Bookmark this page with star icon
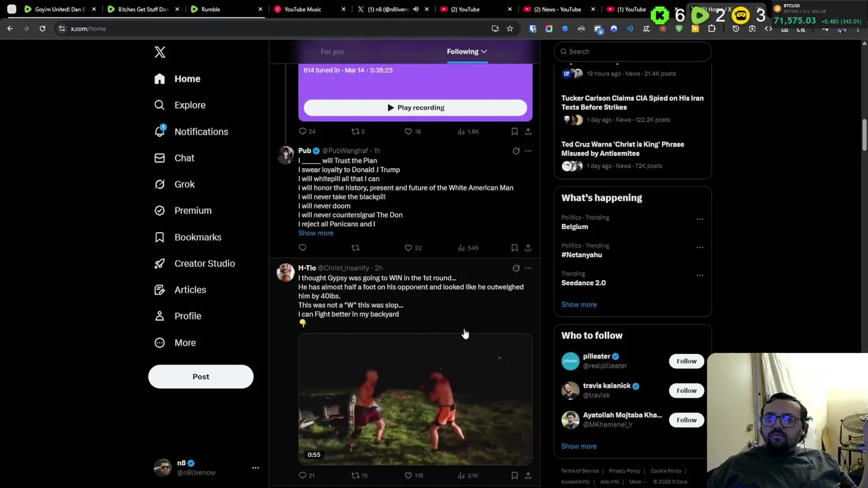Image resolution: width=868 pixels, height=488 pixels. (510, 28)
